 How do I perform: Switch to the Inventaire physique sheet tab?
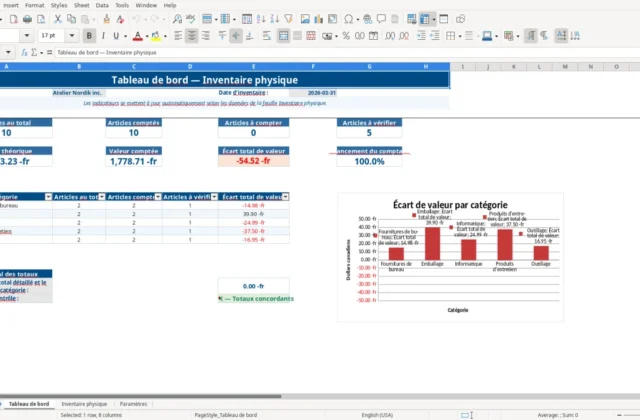click(84, 404)
